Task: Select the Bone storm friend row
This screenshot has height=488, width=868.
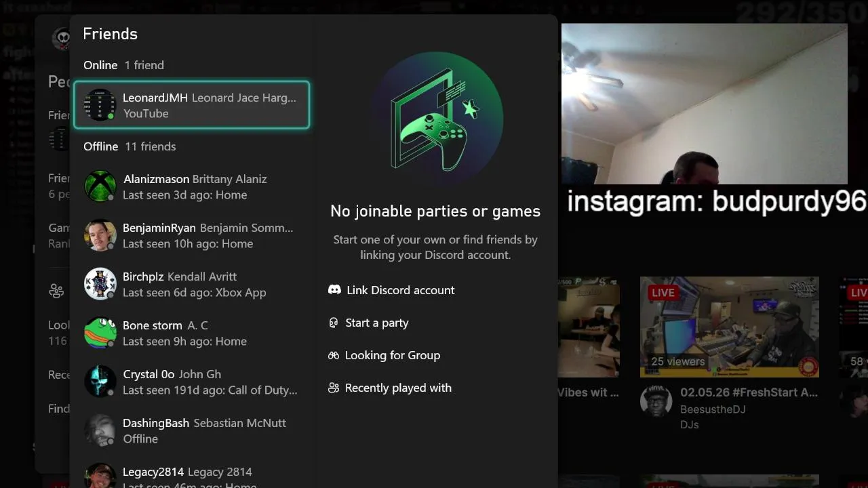Action: (191, 333)
